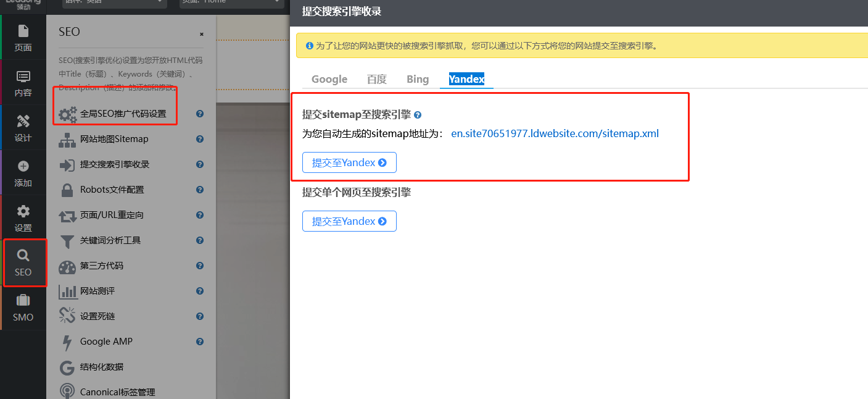Image resolution: width=868 pixels, height=399 pixels.
Task: Open the 页面 Home page dropdown
Action: pos(233,4)
